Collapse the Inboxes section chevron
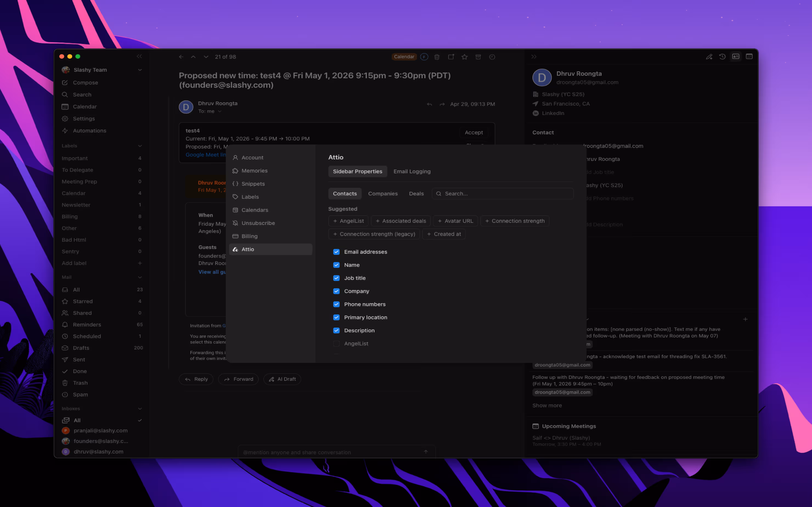 (140, 409)
